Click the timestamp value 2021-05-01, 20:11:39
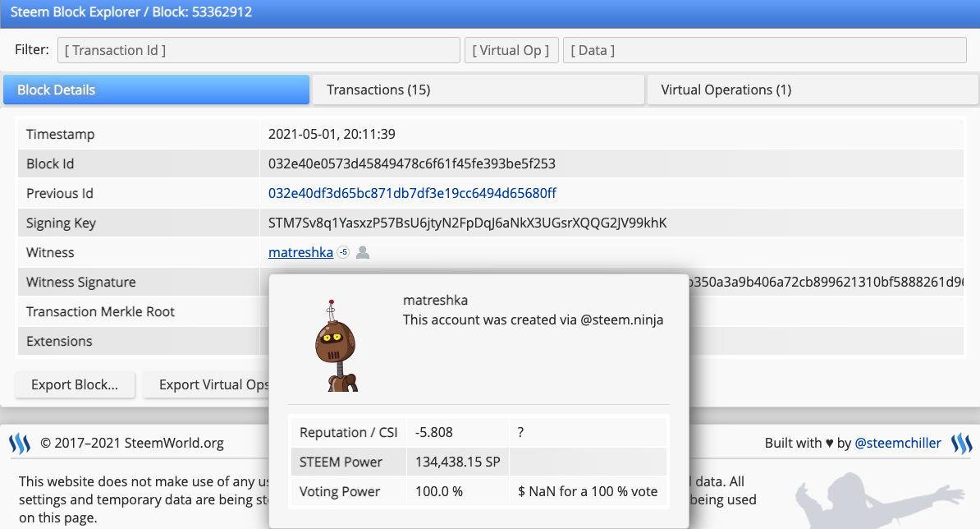The image size is (980, 529). 332,134
